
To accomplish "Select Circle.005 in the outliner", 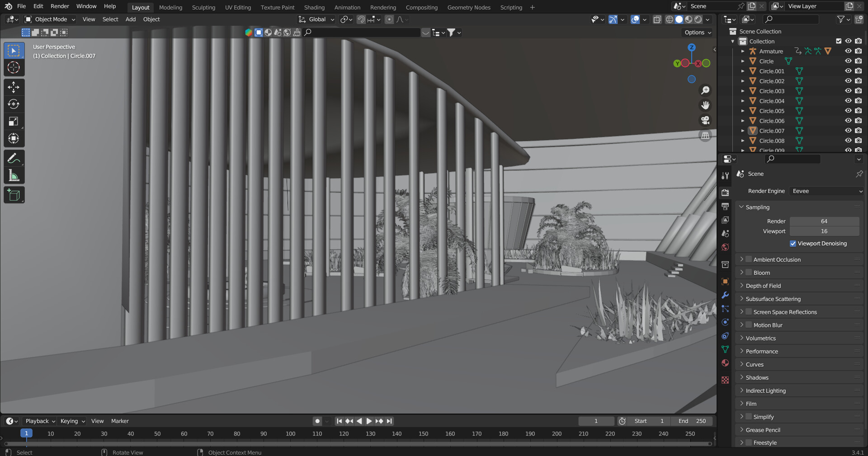I will (x=771, y=111).
